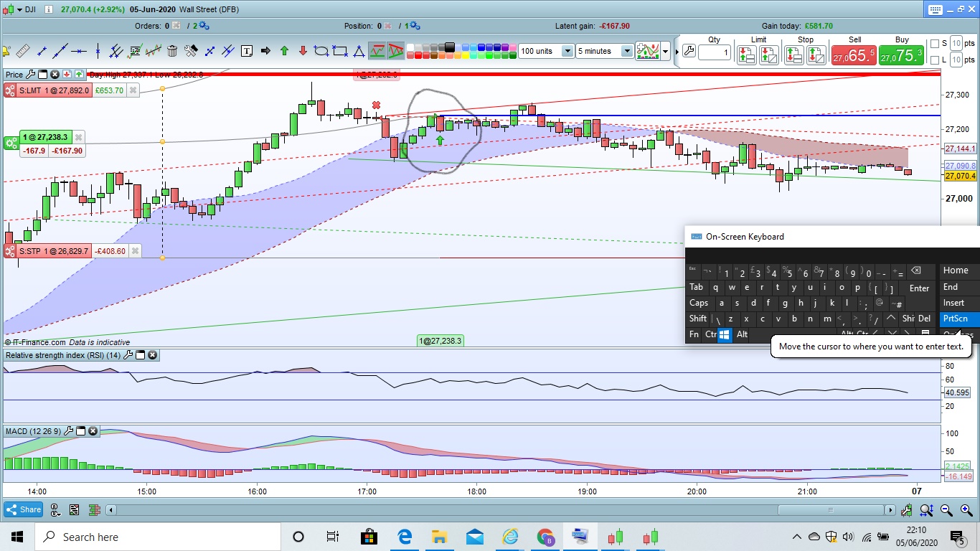Select the ruler measuring tool
This screenshot has height=551, width=980.
pyautogui.click(x=24, y=51)
